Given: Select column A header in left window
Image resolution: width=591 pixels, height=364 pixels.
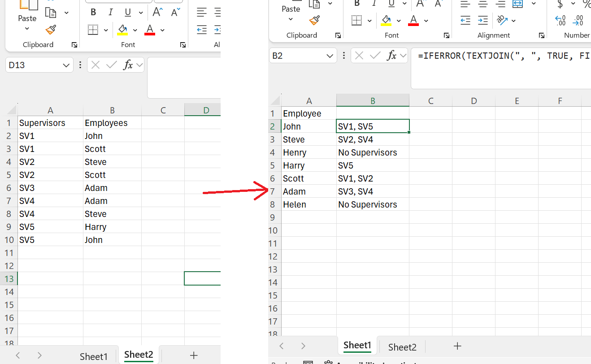Looking at the screenshot, I should (50, 110).
